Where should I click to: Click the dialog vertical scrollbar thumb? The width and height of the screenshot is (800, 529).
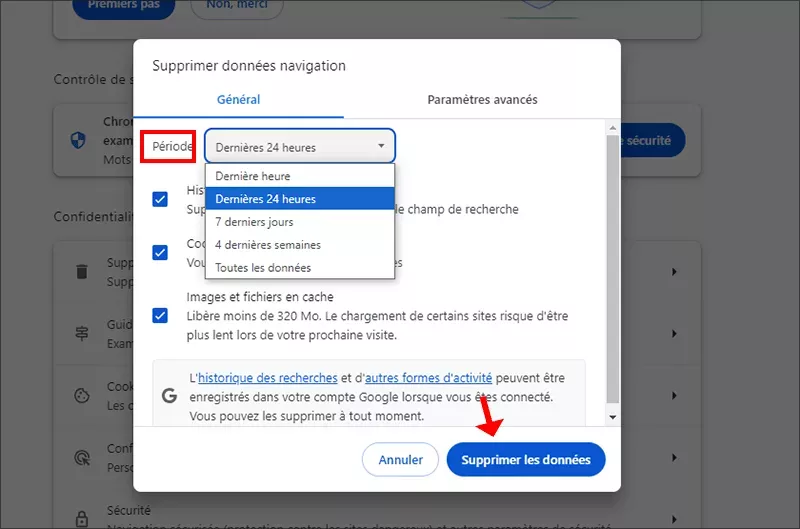click(x=613, y=269)
